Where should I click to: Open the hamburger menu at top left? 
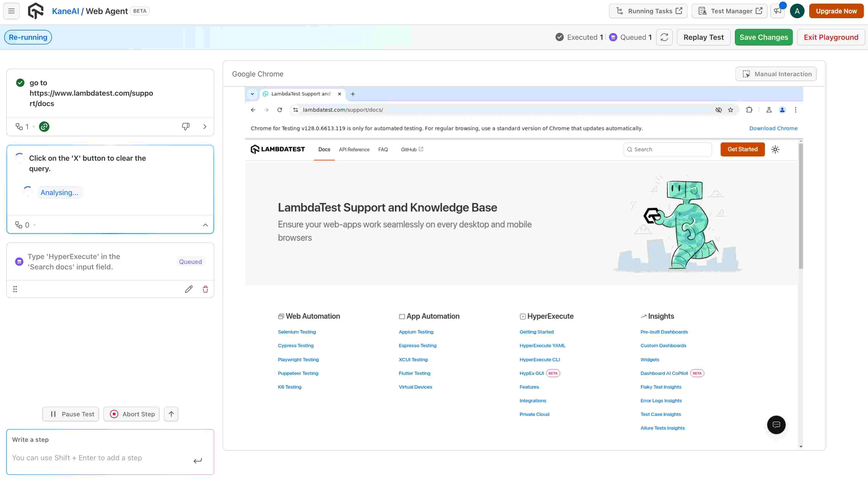click(11, 11)
